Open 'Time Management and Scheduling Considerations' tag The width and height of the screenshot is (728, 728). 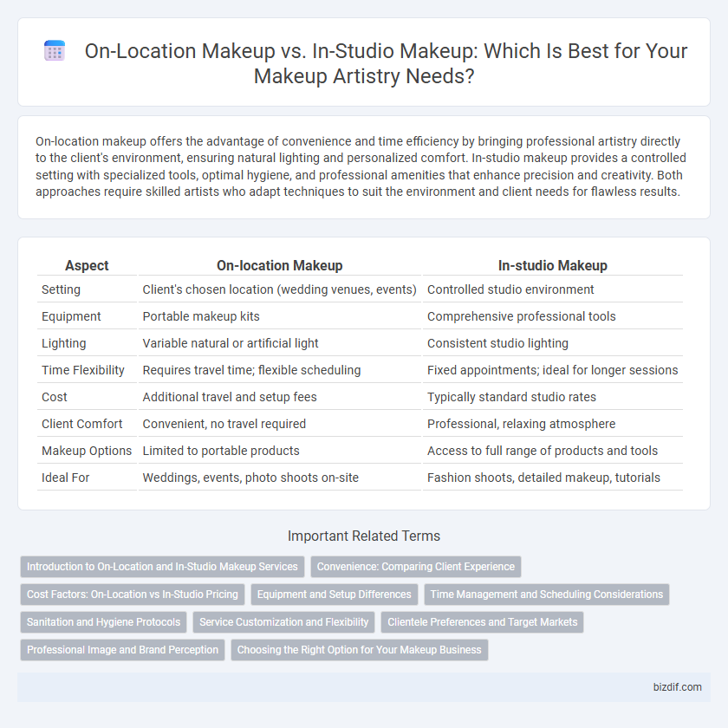[547, 595]
